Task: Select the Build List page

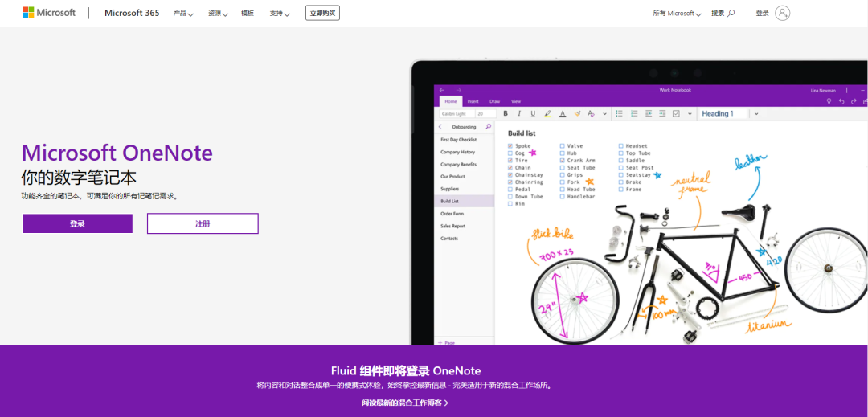Action: click(464, 202)
